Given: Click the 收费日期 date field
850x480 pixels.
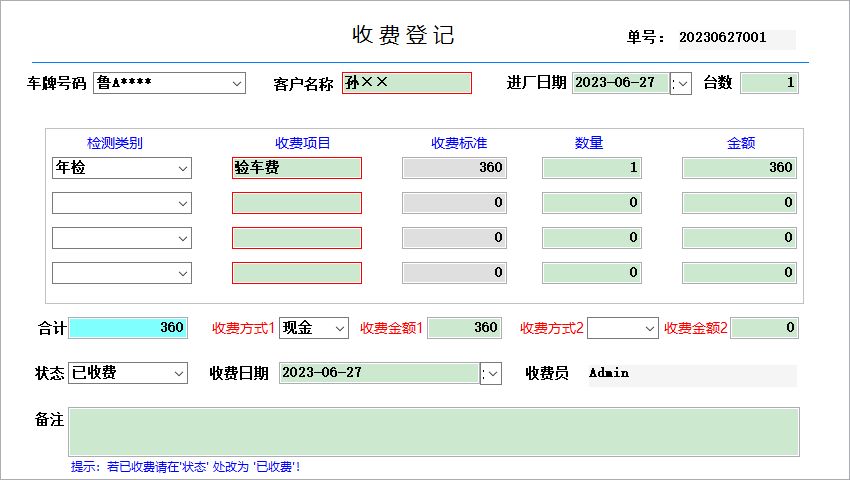Looking at the screenshot, I should pos(379,373).
